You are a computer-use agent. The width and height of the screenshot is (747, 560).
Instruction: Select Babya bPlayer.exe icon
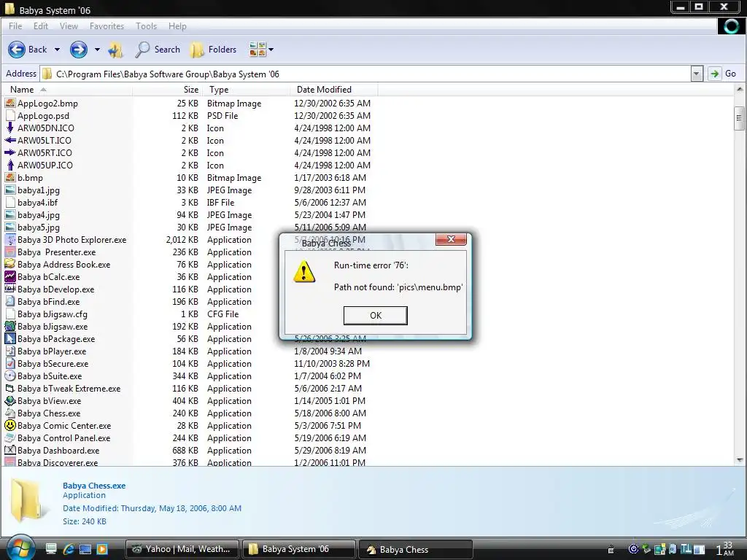pyautogui.click(x=10, y=351)
